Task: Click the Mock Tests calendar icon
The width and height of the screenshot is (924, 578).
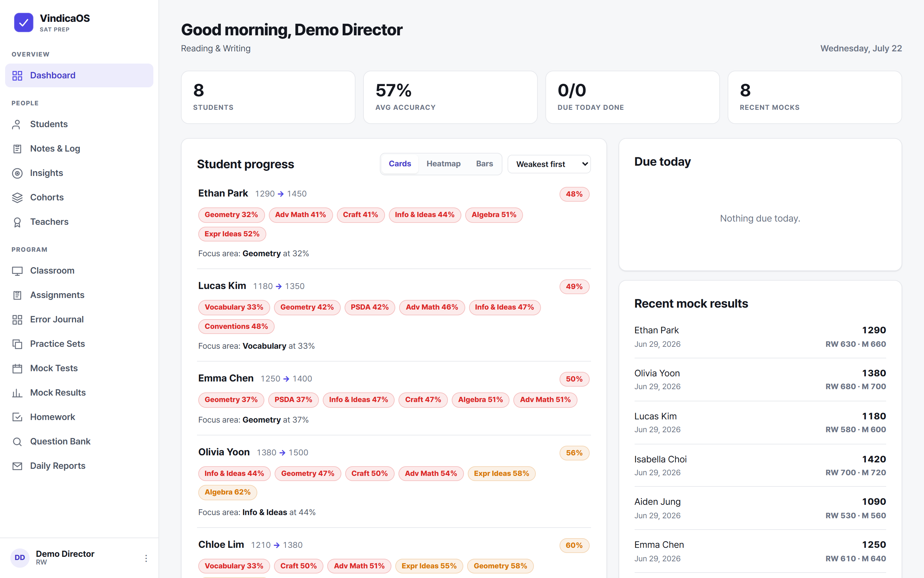Action: tap(17, 369)
